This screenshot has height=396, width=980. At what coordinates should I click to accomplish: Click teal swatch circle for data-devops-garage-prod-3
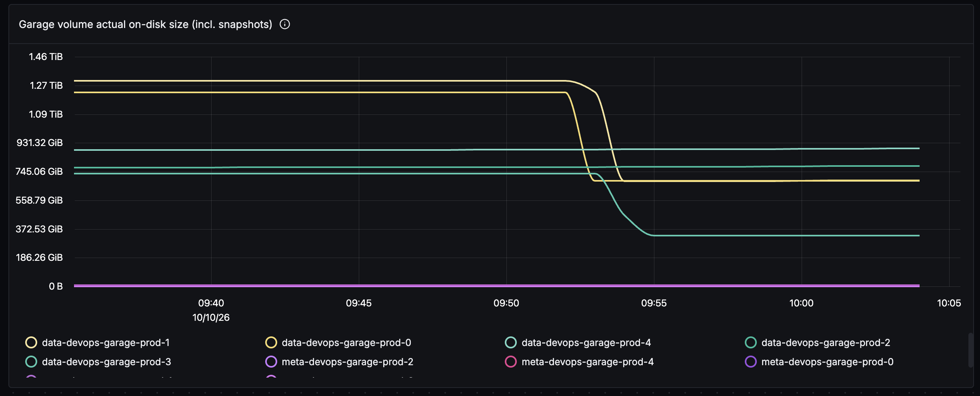point(31,362)
